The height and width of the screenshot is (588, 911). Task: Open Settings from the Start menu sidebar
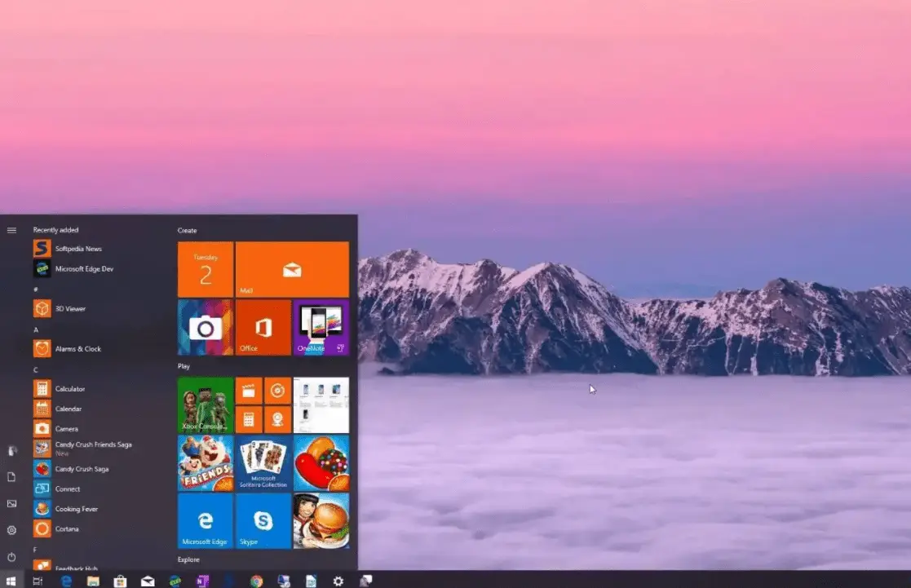click(x=11, y=531)
